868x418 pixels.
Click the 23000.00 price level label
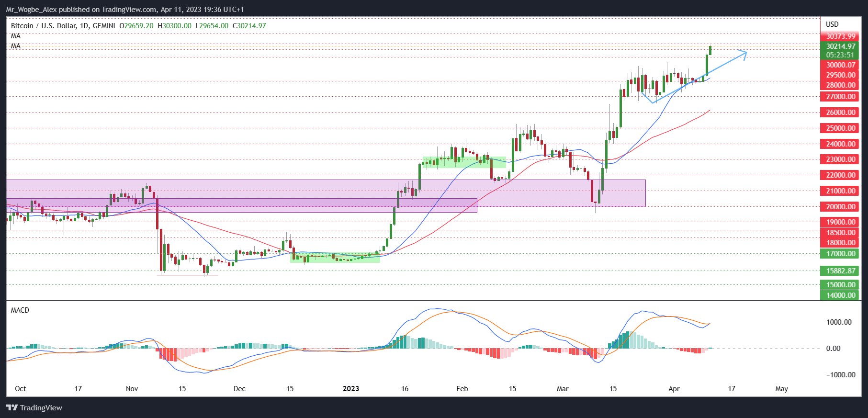click(840, 159)
